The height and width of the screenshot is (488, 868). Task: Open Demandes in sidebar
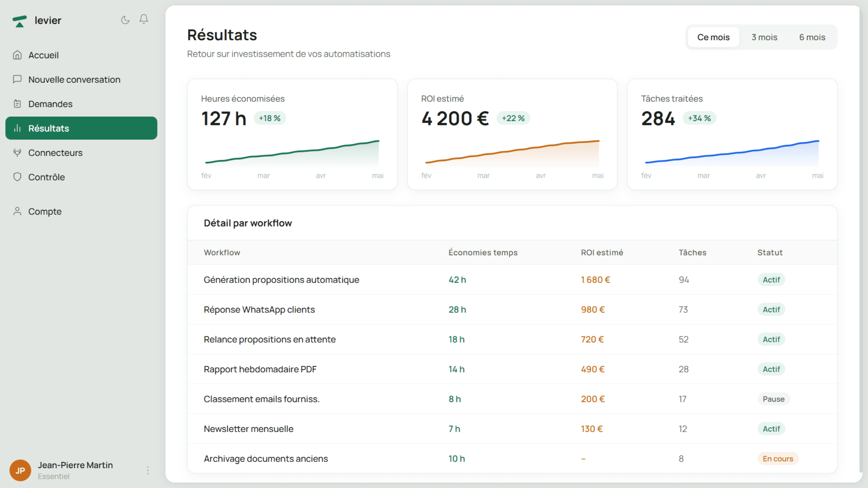coord(81,104)
